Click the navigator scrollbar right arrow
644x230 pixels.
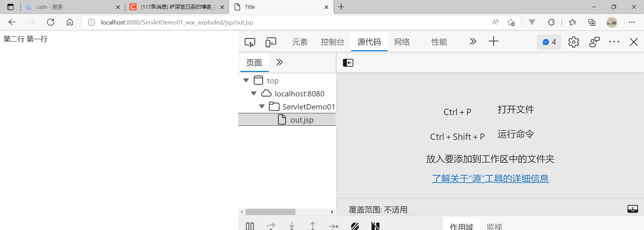coord(332,212)
